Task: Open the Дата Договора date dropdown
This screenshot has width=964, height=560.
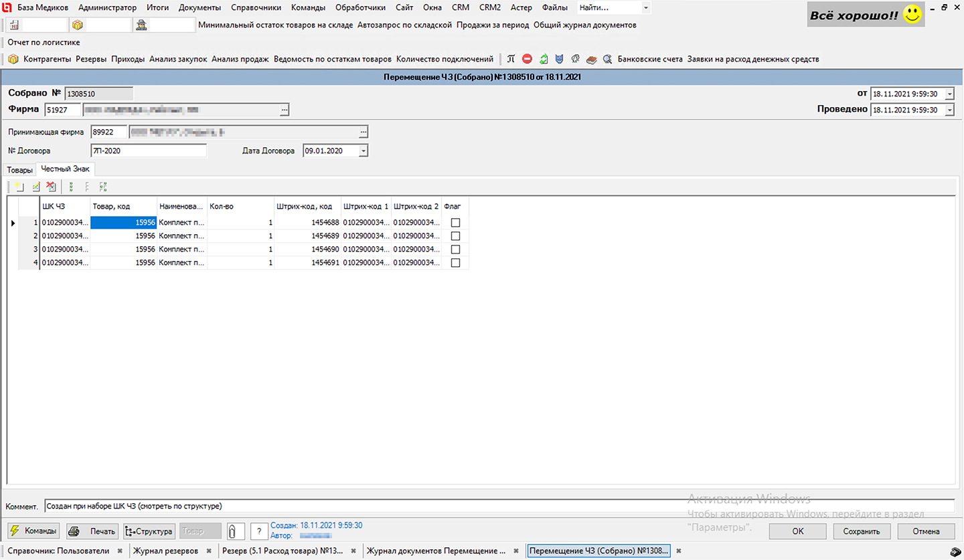Action: point(363,151)
